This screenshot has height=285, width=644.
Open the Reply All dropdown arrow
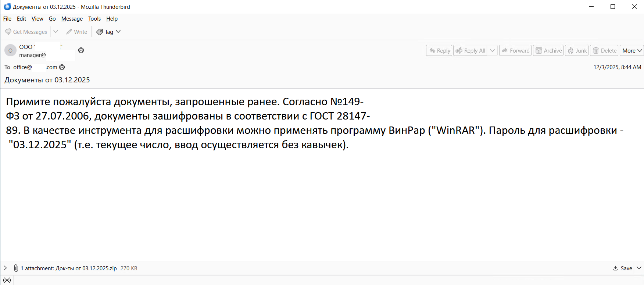(x=493, y=51)
